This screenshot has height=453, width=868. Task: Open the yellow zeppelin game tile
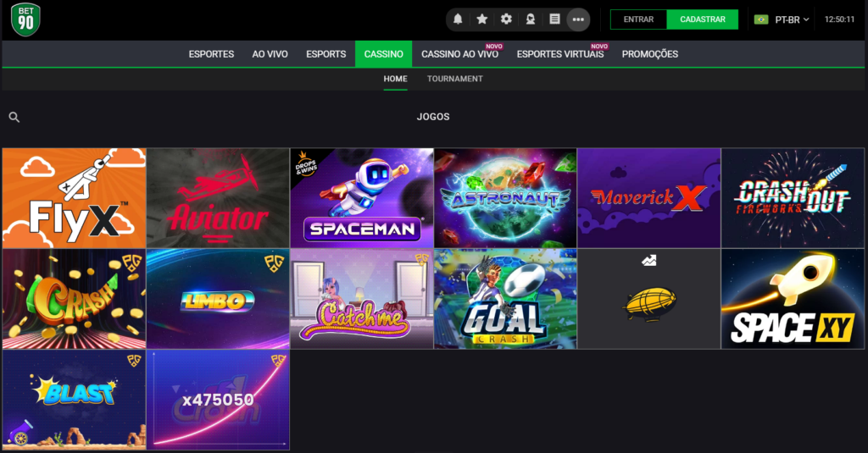[648, 299]
